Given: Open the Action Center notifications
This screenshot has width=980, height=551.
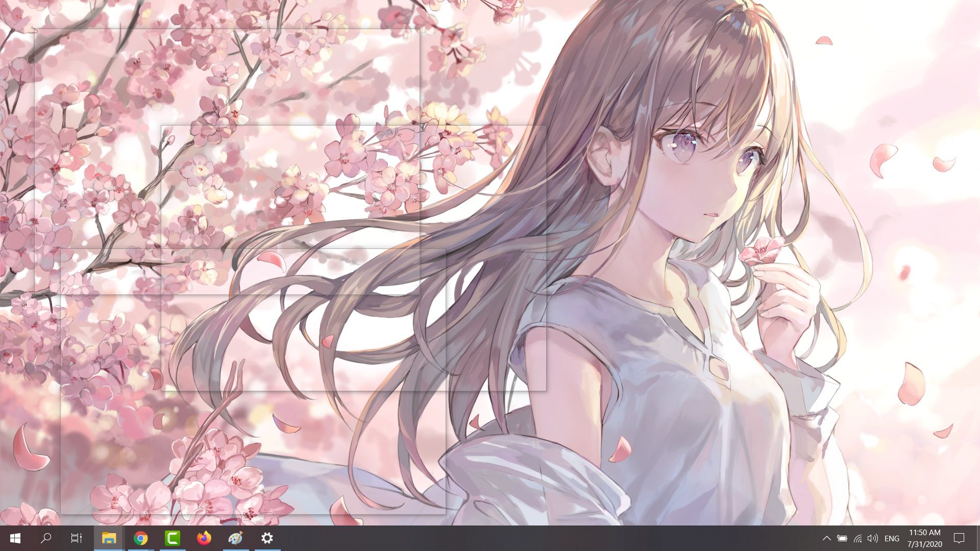Looking at the screenshot, I should [959, 538].
